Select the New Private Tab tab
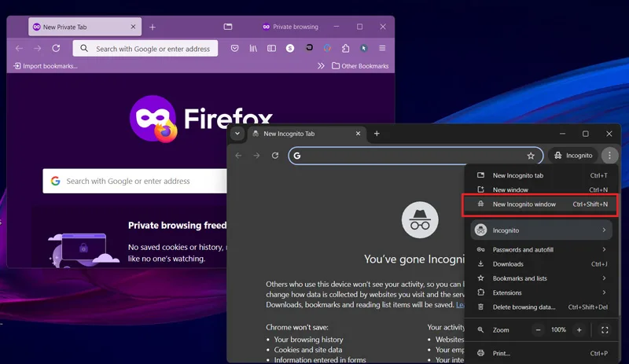The height and width of the screenshot is (364, 629). tap(85, 27)
